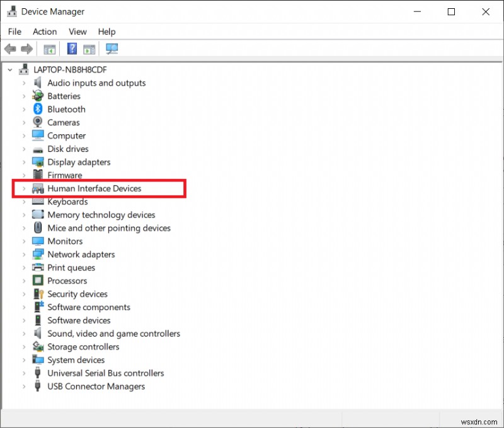
Task: Click the Batteries icon
Action: tap(38, 96)
